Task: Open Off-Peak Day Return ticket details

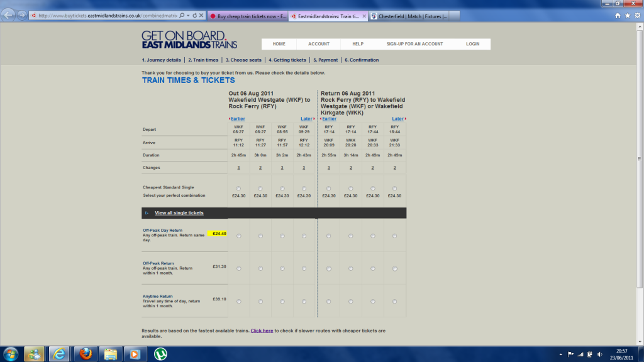Action: point(162,230)
